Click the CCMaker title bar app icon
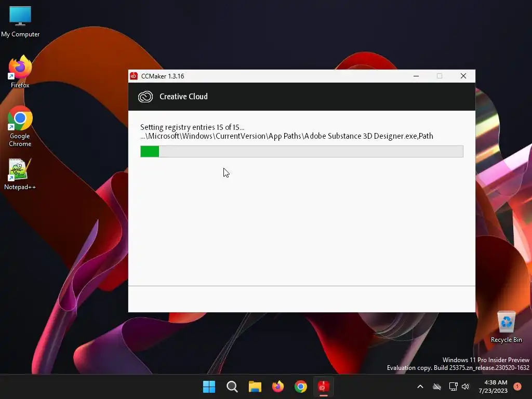 (134, 76)
